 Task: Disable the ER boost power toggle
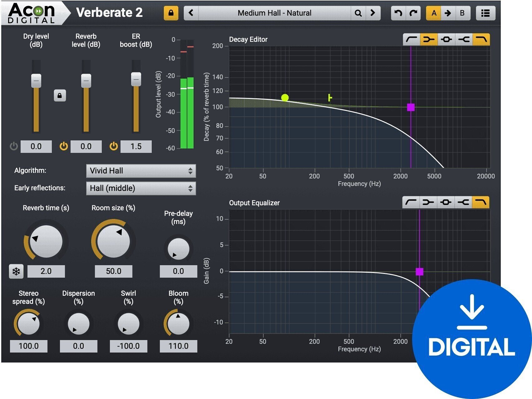click(113, 146)
